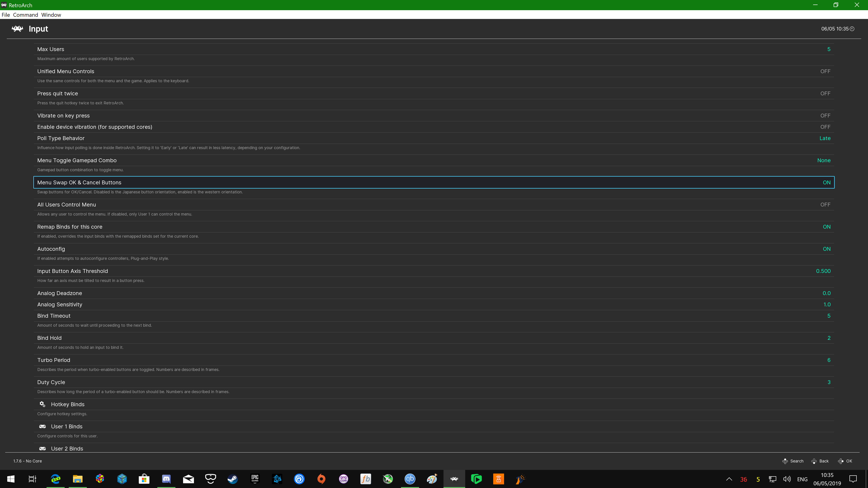Screen dimensions: 868x488
Task: Adjust Analog Sensitivity value 1.0
Action: tap(827, 305)
